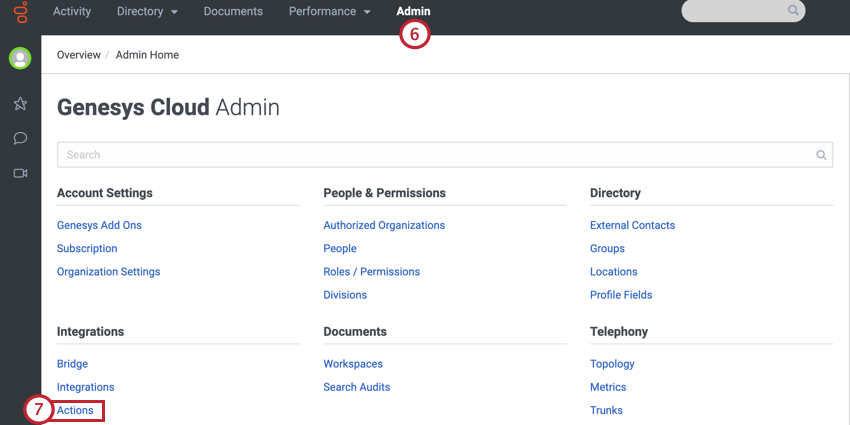Open the favorites star icon

point(20,104)
